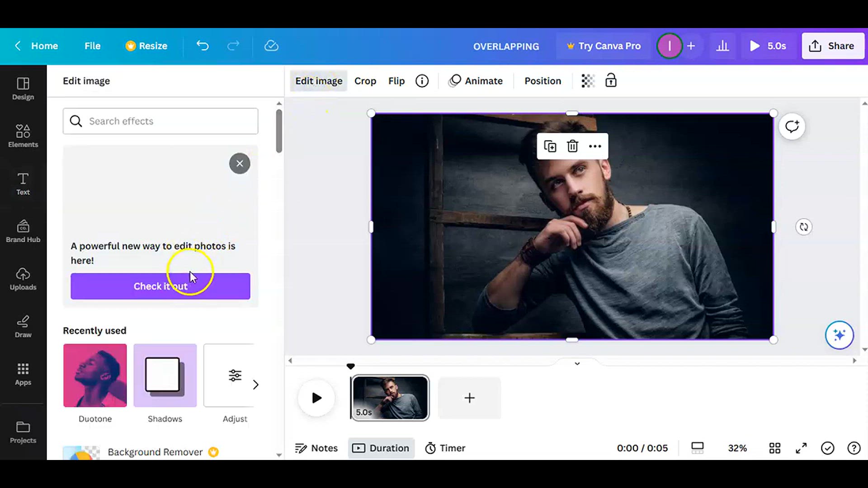Toggle the lock icon in toolbar
The width and height of the screenshot is (868, 488).
click(x=611, y=80)
